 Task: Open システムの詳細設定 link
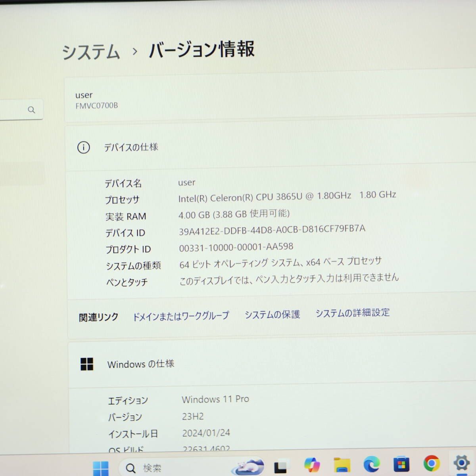pyautogui.click(x=353, y=313)
